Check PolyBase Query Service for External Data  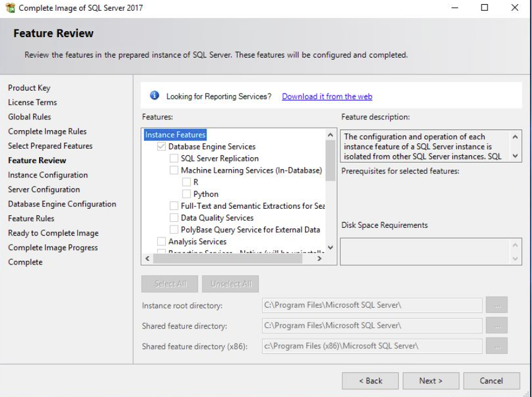[x=174, y=230]
